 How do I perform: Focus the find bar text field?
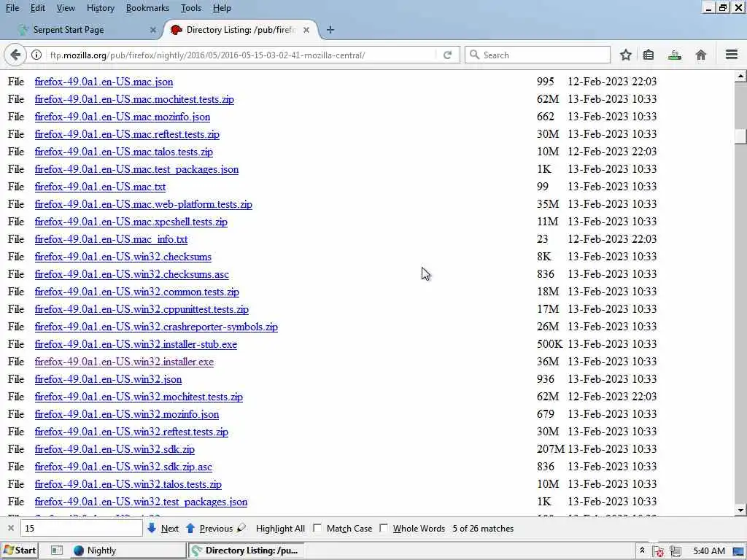pos(82,528)
